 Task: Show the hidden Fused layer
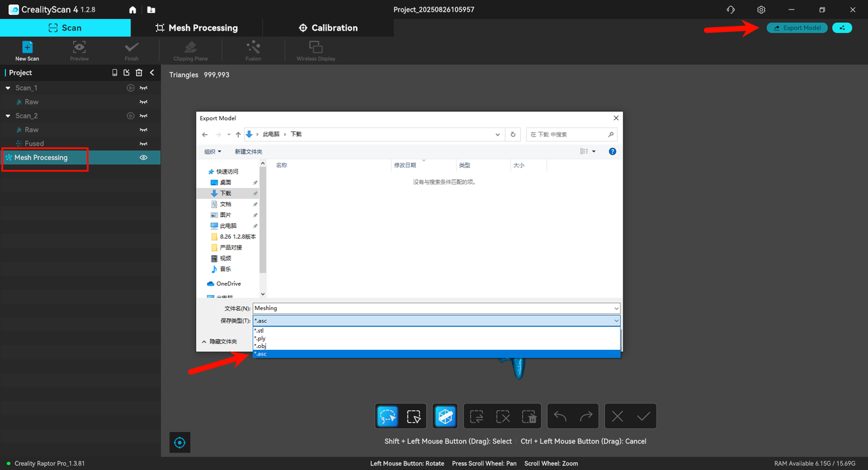[x=144, y=144]
